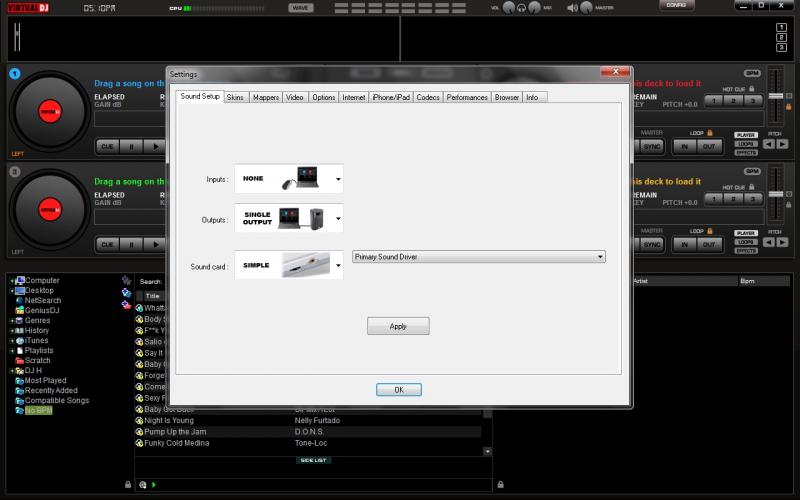
Task: Click the headphones icon in the top bar
Action: click(521, 8)
